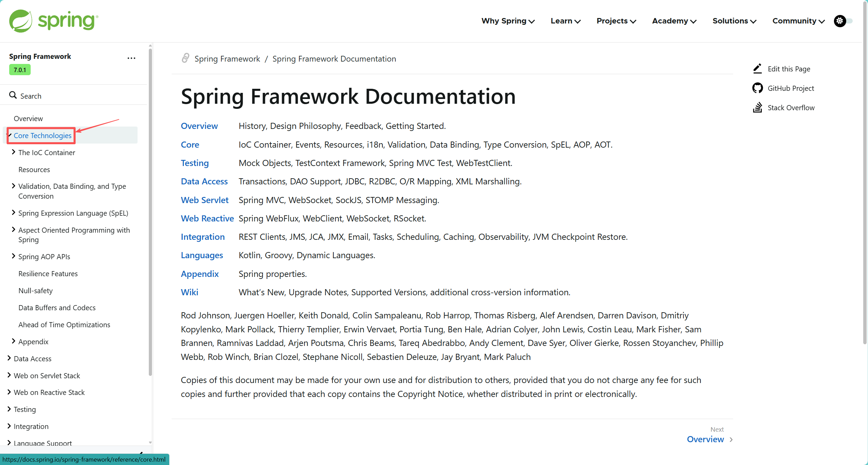
Task: Click the 7.0.1 version badge
Action: tap(20, 70)
